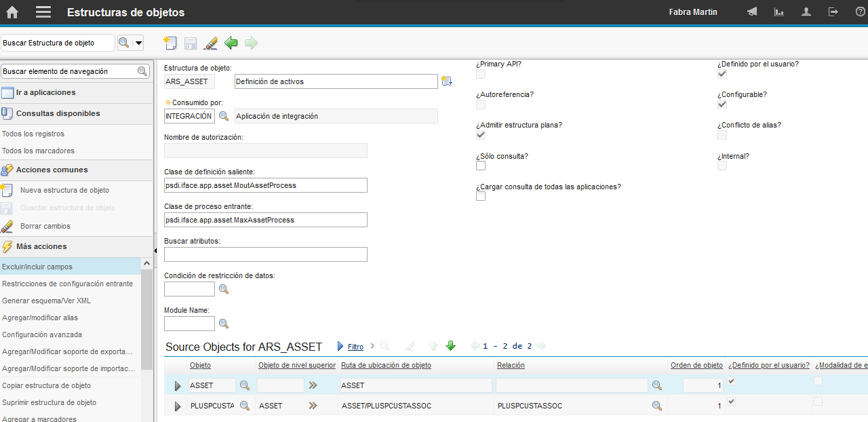Select Generar esquema/Ver XML action
The width and height of the screenshot is (868, 422).
click(x=46, y=301)
